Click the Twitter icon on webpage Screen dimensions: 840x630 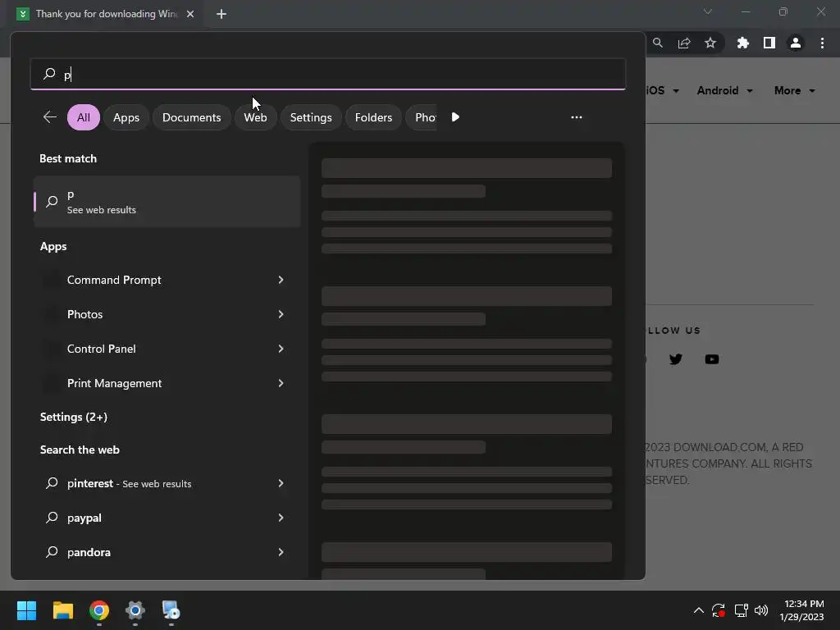click(676, 359)
